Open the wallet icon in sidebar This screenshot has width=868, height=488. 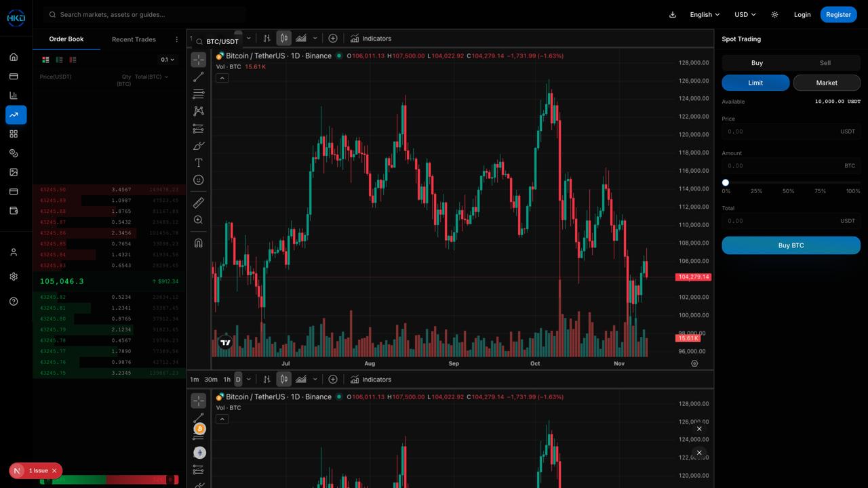point(14,211)
